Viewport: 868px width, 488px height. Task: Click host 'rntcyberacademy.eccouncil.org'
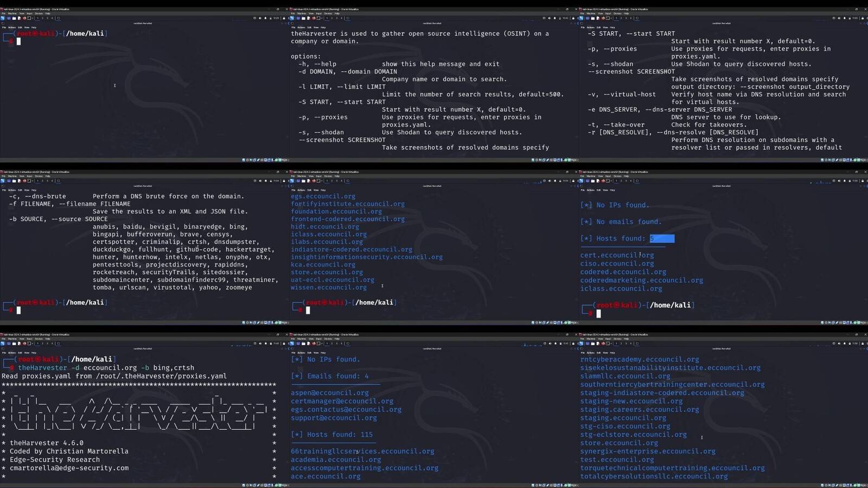pos(640,359)
